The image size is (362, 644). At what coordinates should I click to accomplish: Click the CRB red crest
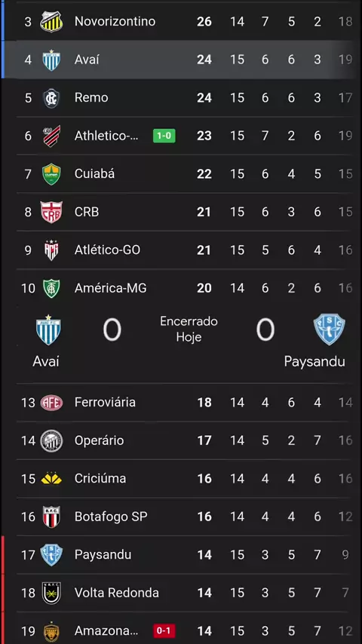(x=51, y=212)
